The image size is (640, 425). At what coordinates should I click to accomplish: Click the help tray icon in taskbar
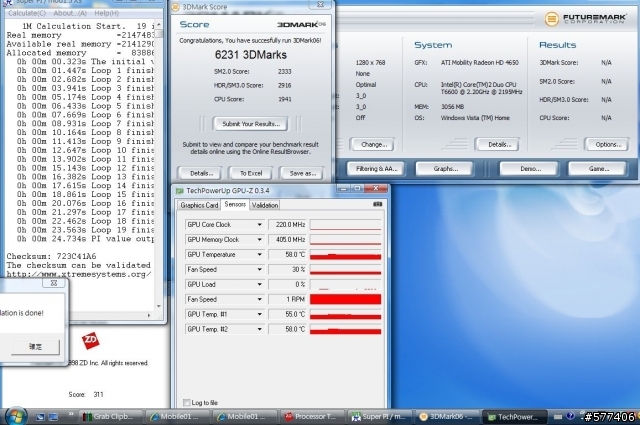570,416
